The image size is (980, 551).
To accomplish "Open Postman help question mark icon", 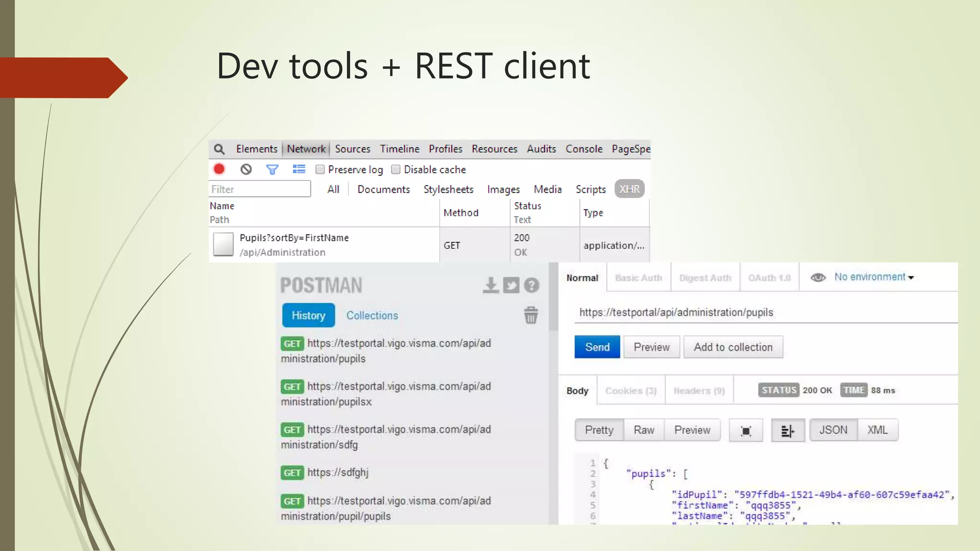I will point(532,285).
